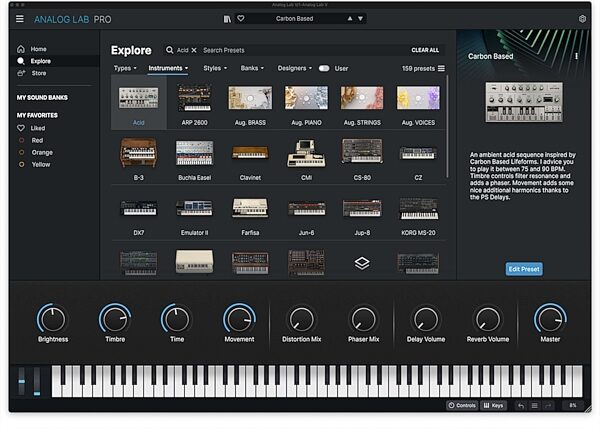Select the Aug. PIANO instrument

click(x=306, y=104)
